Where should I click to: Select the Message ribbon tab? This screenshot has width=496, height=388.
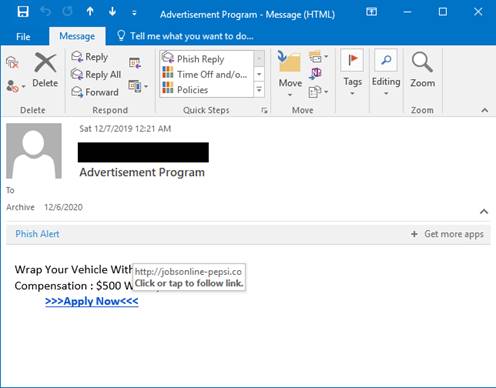coord(77,36)
